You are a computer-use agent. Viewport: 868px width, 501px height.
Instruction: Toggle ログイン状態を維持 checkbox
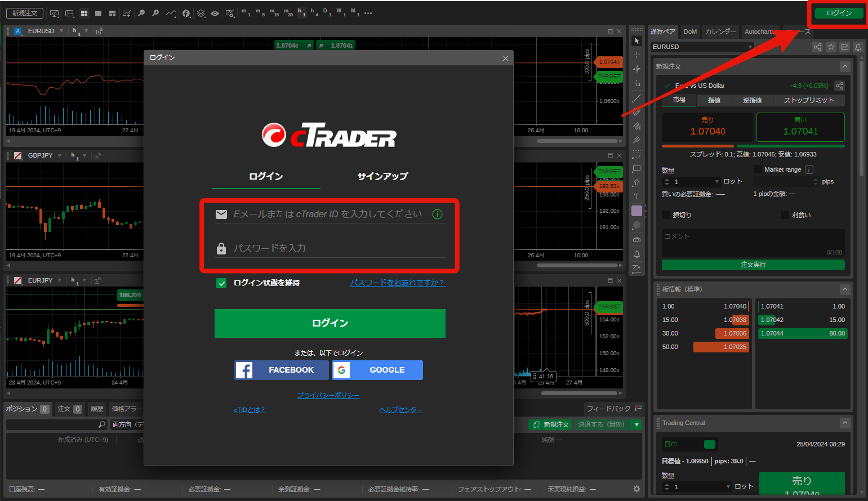(x=221, y=283)
